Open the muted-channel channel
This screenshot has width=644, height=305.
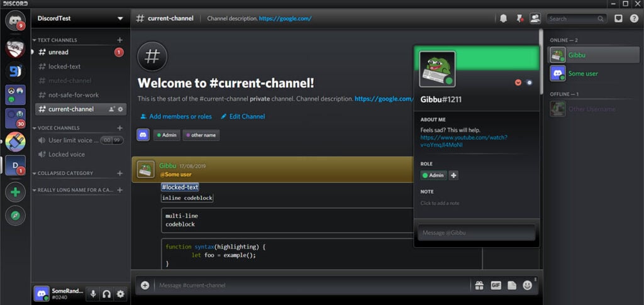(x=80, y=81)
